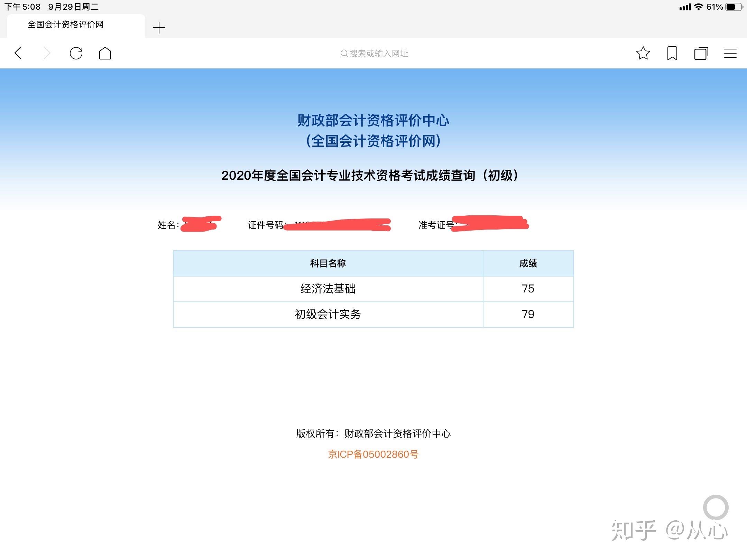The width and height of the screenshot is (747, 560).
Task: Click the 科目名称 column header
Action: point(328,263)
